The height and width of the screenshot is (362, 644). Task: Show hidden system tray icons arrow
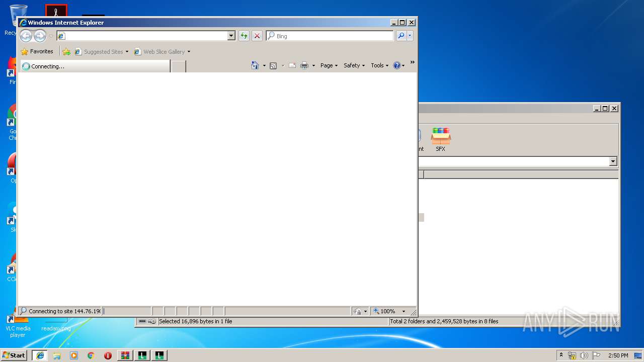(561, 355)
